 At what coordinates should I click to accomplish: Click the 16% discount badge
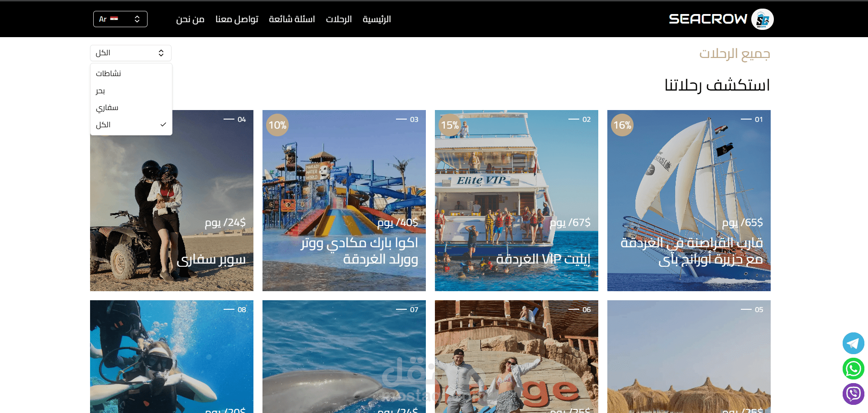click(x=622, y=125)
